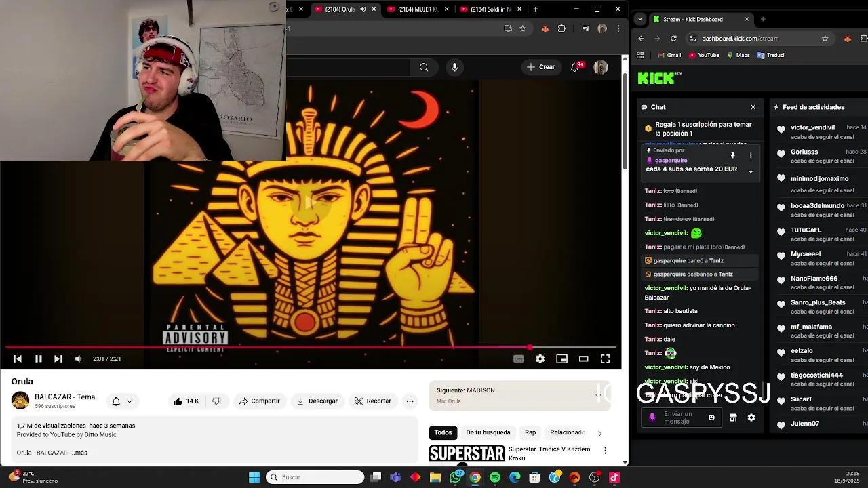Switch to miniplayer mode
This screenshot has height=488, width=868.
561,359
